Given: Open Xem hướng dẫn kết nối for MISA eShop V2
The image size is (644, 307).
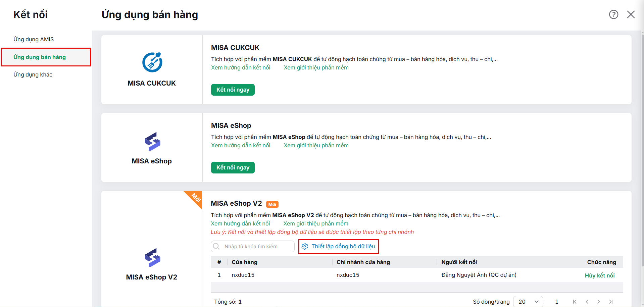Looking at the screenshot, I should tap(240, 223).
